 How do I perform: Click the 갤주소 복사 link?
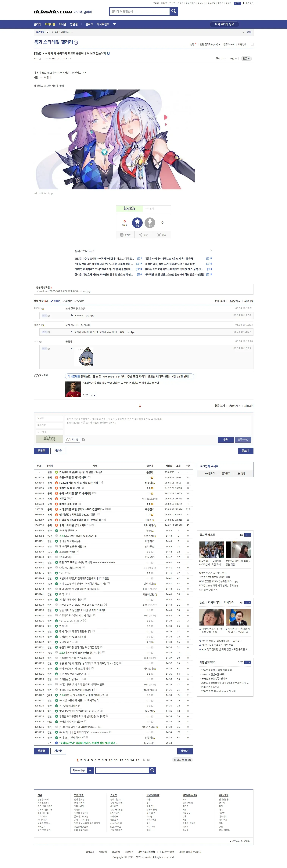point(229,45)
